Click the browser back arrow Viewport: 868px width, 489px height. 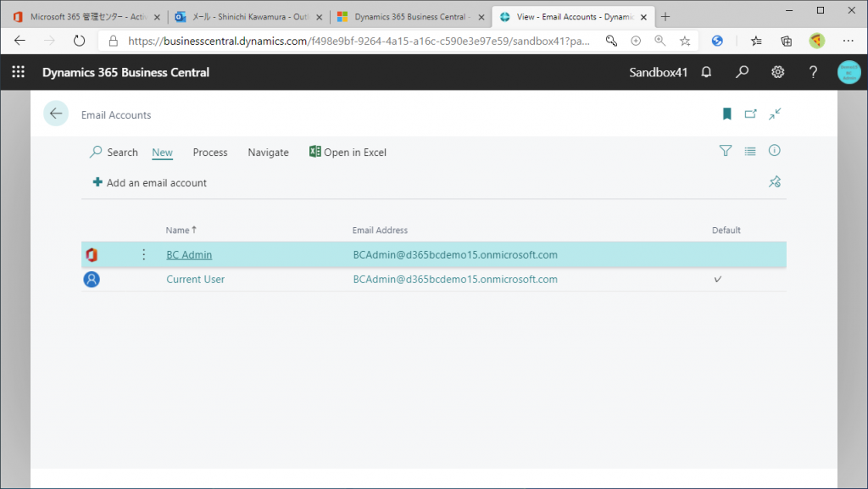20,41
